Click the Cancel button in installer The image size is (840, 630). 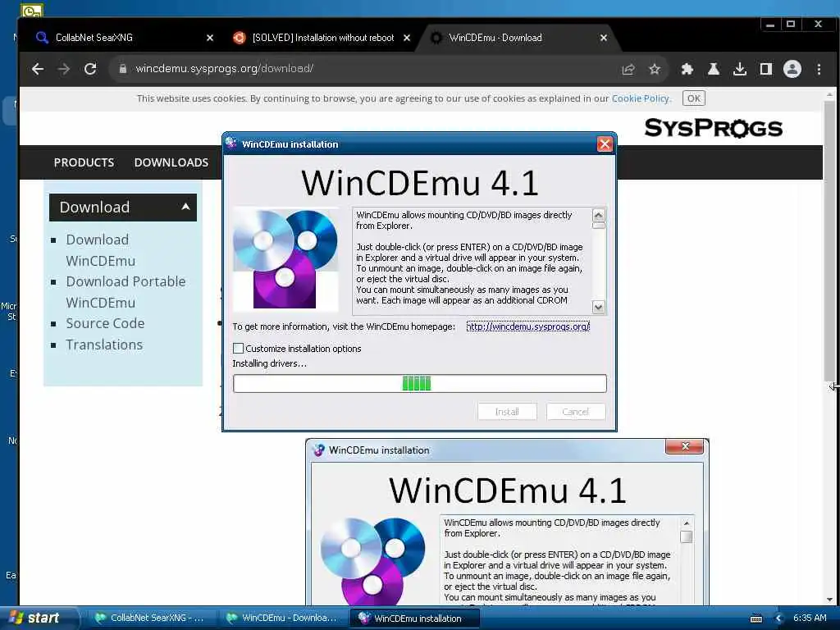click(x=576, y=412)
